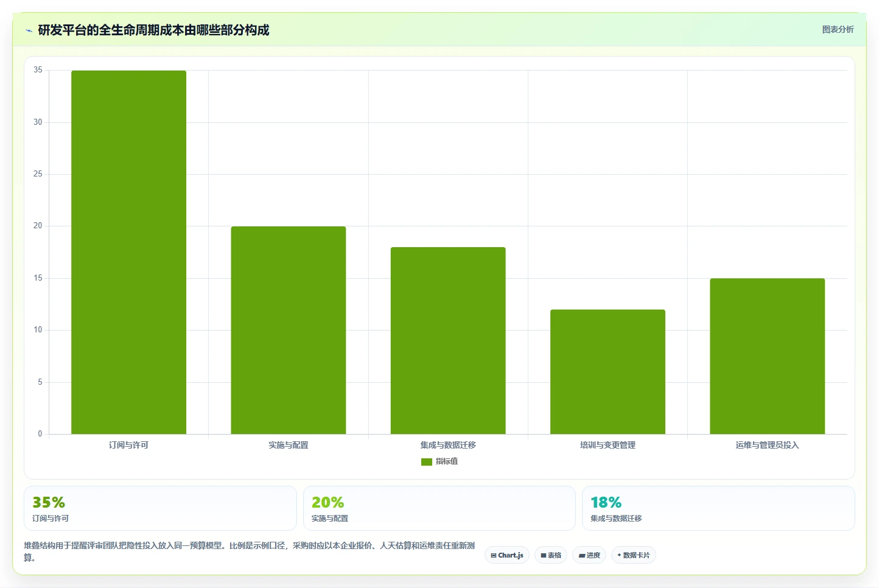Click the 图表分析 label in the header
The height and width of the screenshot is (588, 879).
point(838,29)
